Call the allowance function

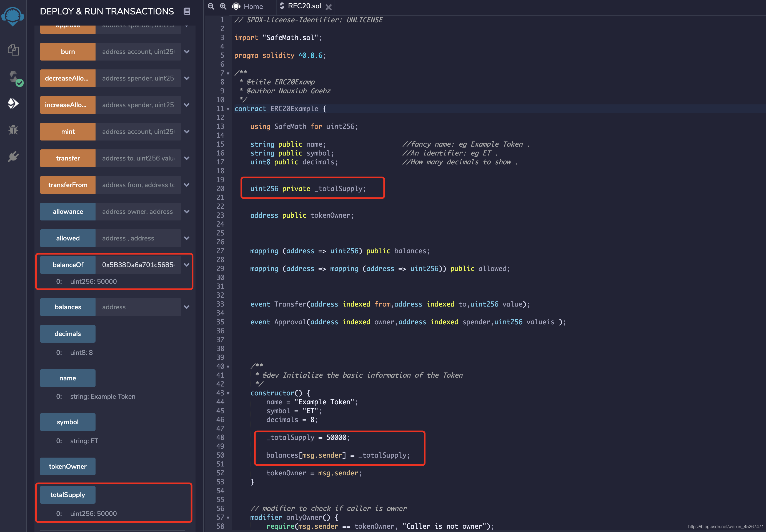coord(68,212)
